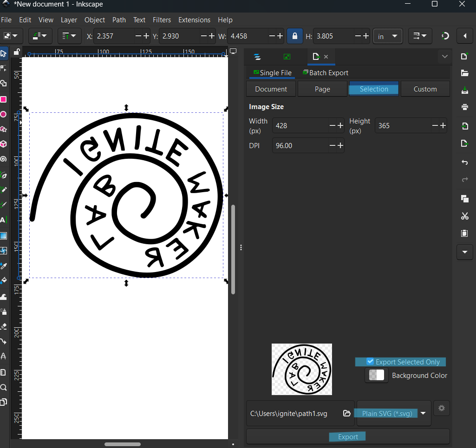Toggle Export Selected Only checkbox

[x=370, y=362]
